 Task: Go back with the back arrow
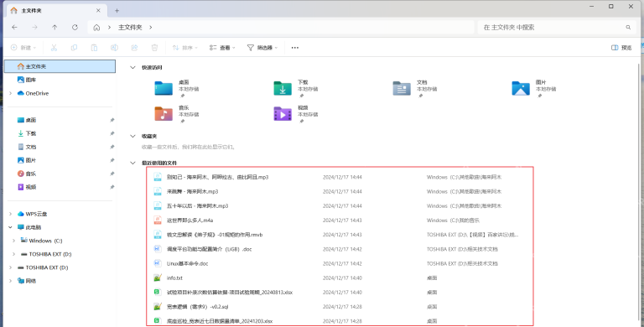click(15, 27)
